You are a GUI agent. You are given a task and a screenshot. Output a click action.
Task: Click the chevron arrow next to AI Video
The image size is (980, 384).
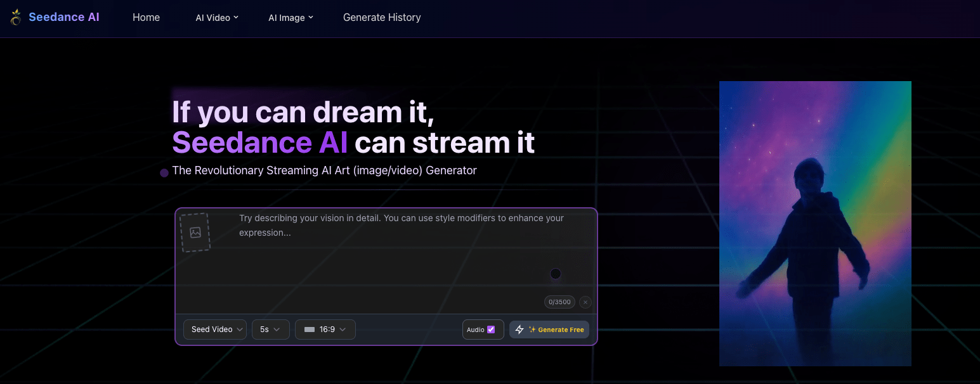pyautogui.click(x=236, y=17)
